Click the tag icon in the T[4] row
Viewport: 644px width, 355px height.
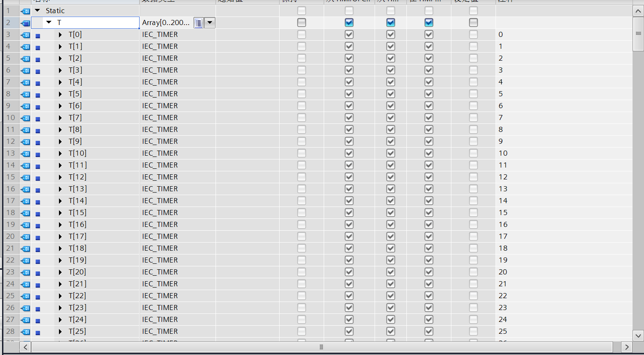coord(25,82)
